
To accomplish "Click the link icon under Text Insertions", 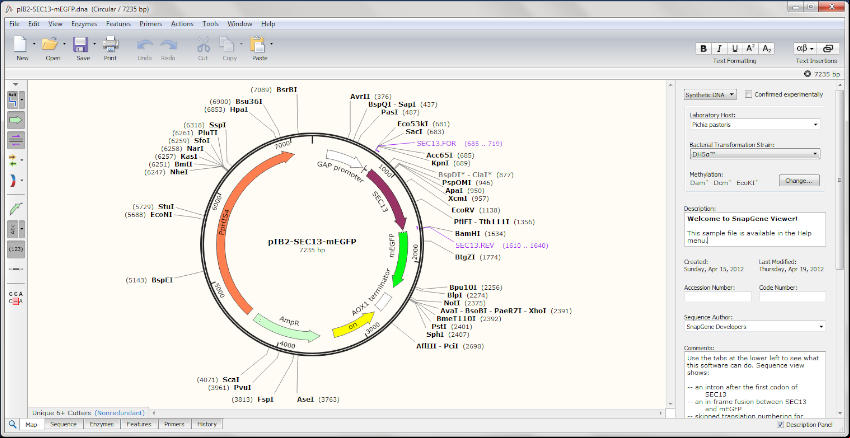I will [827, 48].
